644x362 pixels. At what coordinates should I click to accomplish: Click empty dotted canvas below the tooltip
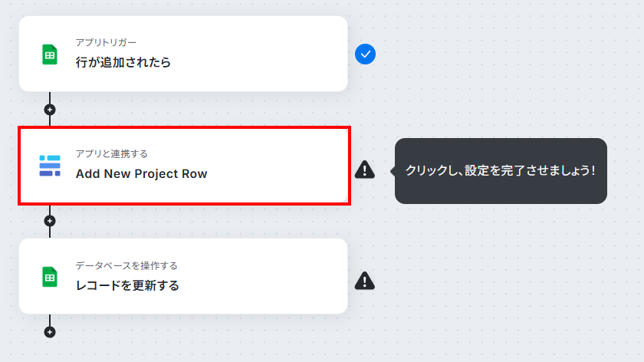501,267
